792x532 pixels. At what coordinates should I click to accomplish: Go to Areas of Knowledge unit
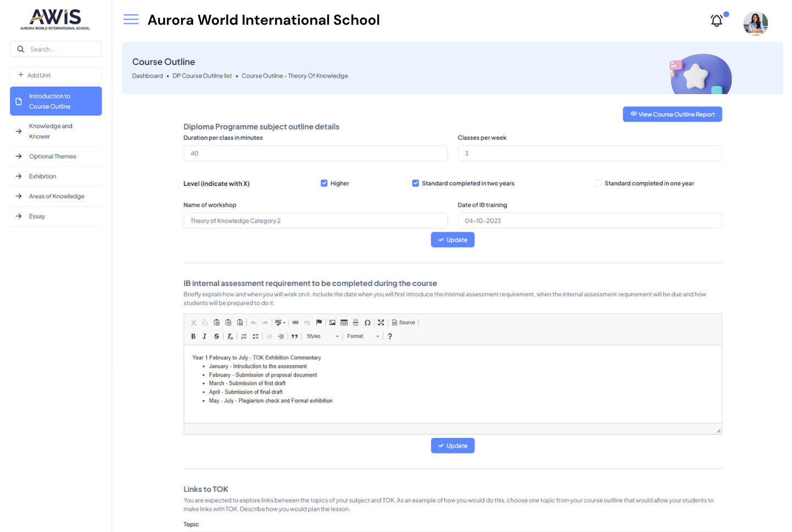click(x=56, y=196)
